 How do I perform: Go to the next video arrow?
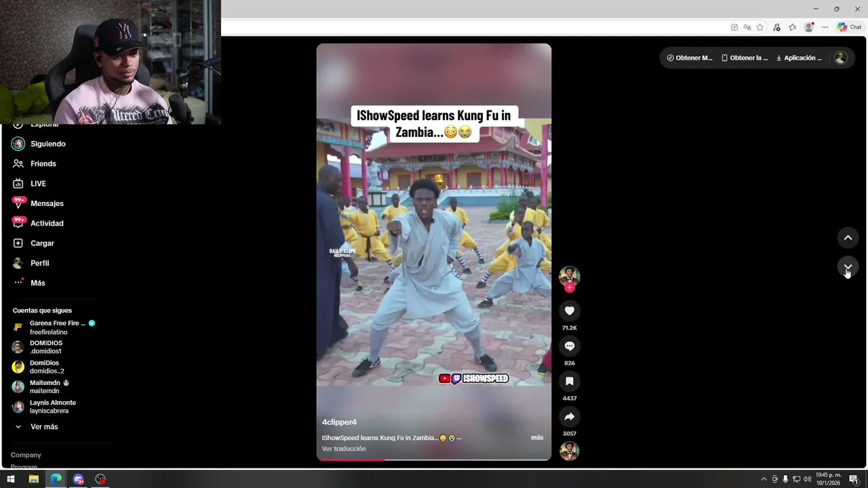click(848, 267)
